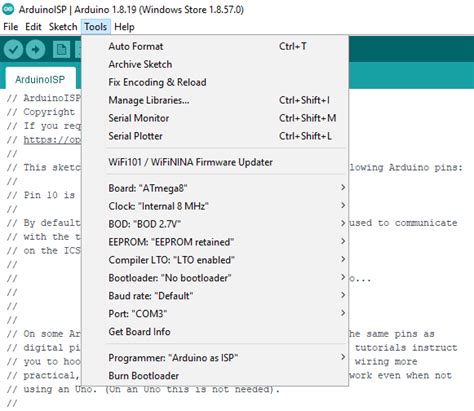Open the Edit menu

(33, 27)
